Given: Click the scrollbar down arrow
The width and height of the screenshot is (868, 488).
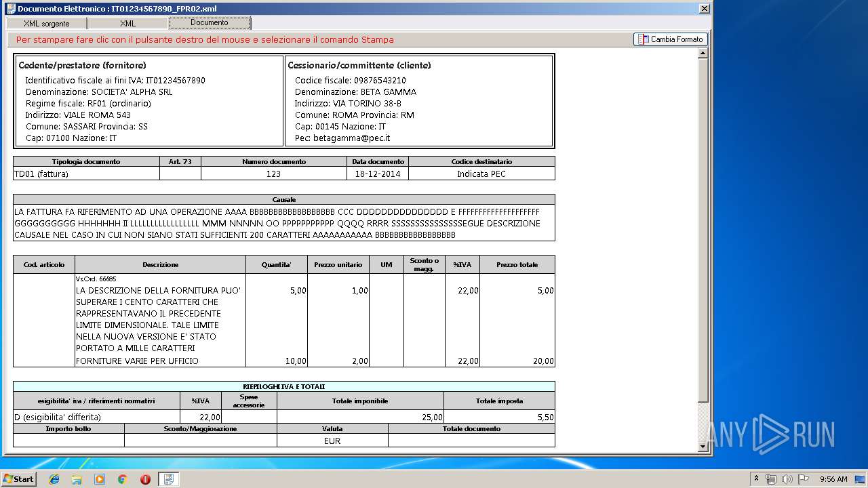Looking at the screenshot, I should coord(703,447).
